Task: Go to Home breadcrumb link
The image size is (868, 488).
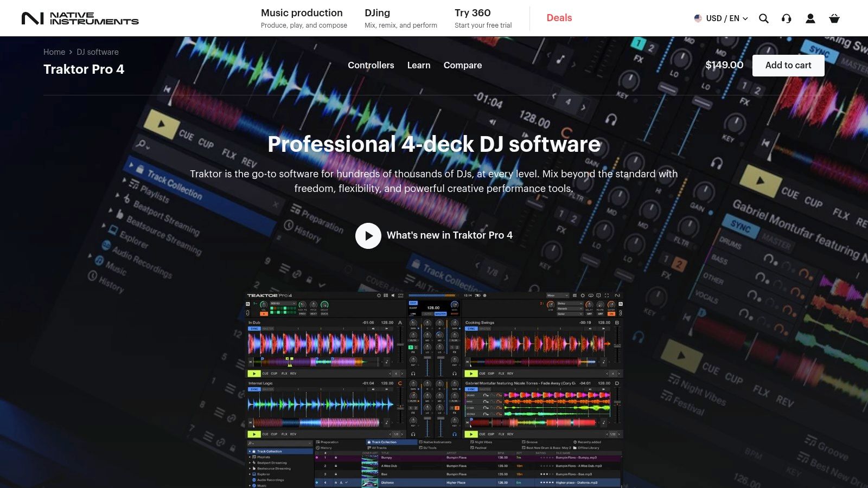Action: [54, 52]
